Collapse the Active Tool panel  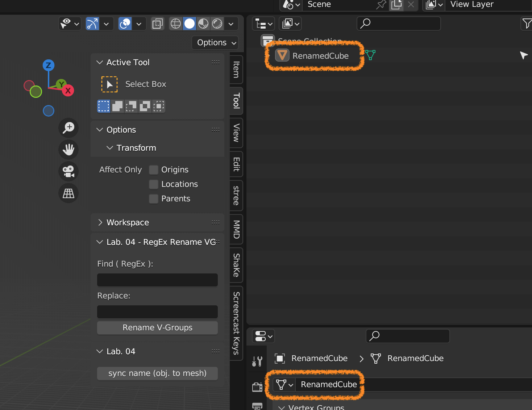(x=100, y=62)
